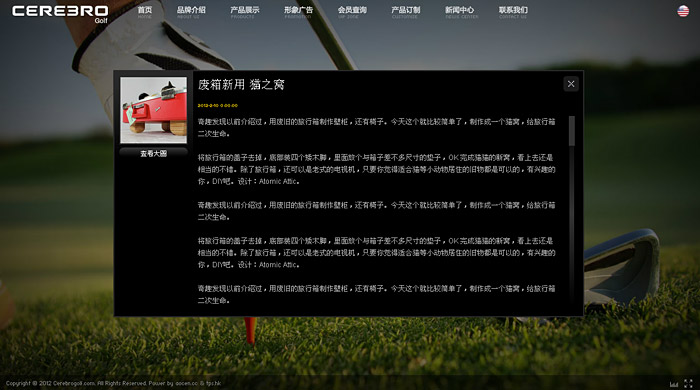Click the 查看大图 view-large-image button
Viewport: 700px width, 390px height.
[154, 153]
